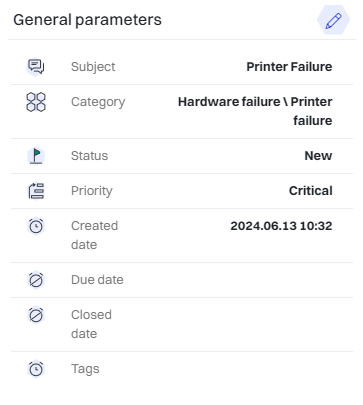Click the 2024.06.13 10:32 created date value
The width and height of the screenshot is (363, 405).
click(281, 226)
